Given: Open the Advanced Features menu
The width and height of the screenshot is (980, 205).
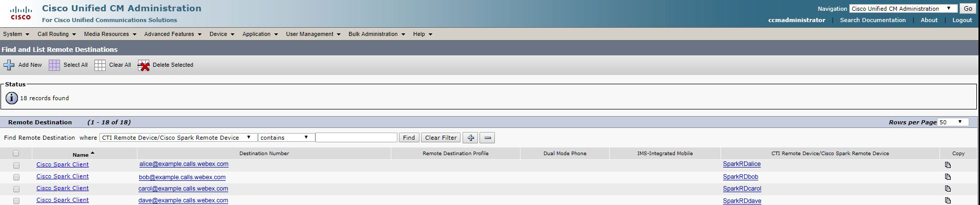Looking at the screenshot, I should [173, 34].
